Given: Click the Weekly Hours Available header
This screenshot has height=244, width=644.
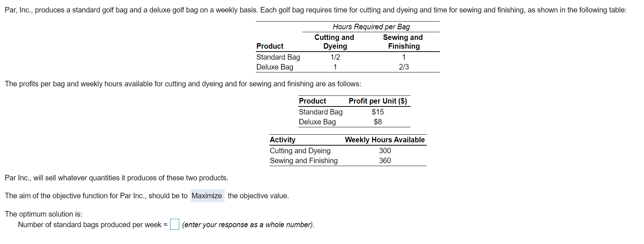Looking at the screenshot, I should point(384,140).
